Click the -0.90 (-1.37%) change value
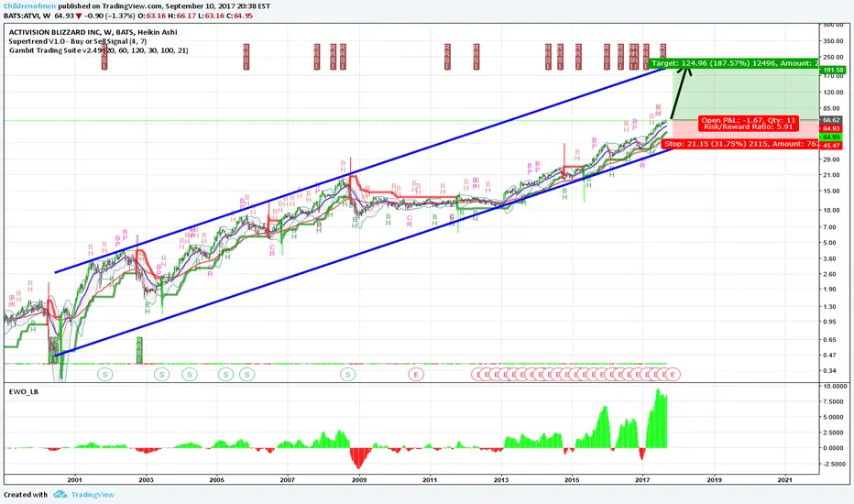854x504 pixels. [109, 16]
